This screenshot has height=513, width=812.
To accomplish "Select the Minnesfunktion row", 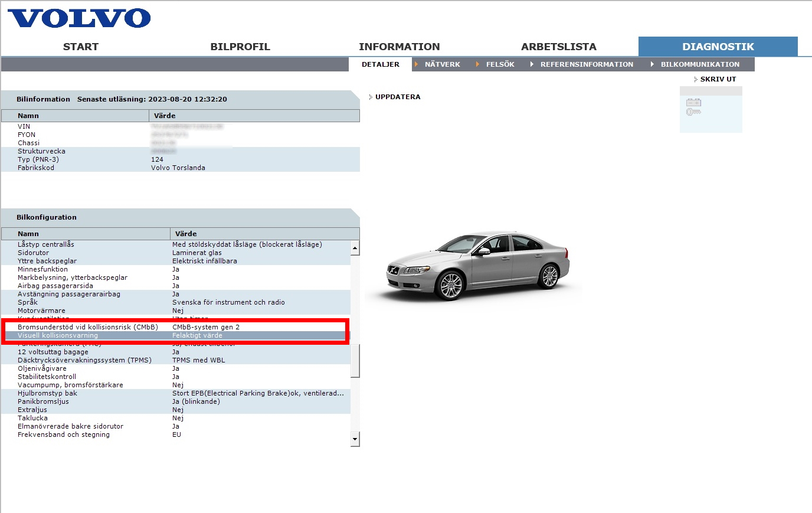I will [176, 269].
